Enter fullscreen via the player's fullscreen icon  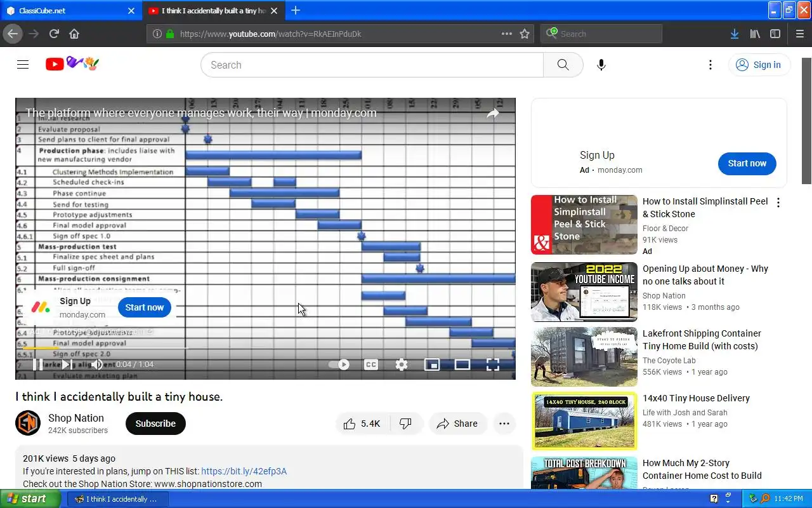click(493, 364)
